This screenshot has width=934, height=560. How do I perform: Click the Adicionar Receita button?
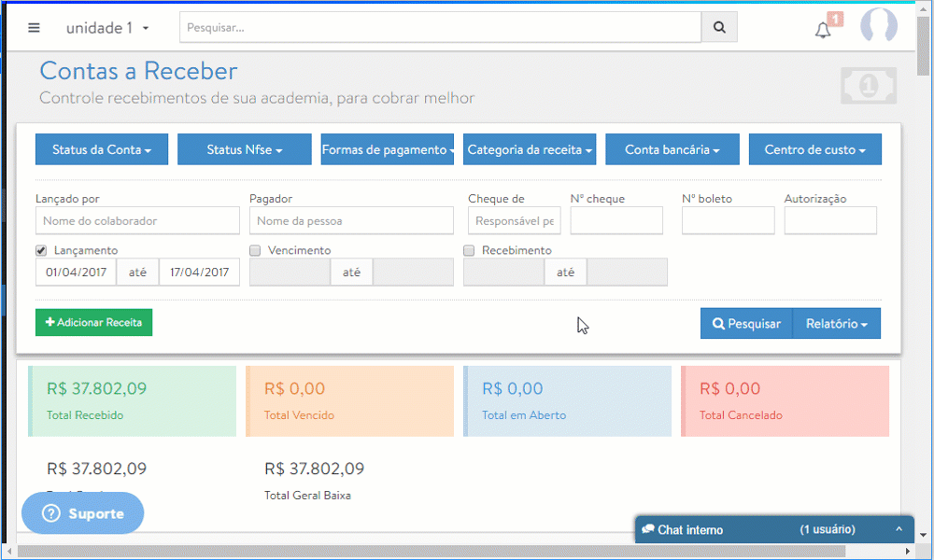click(93, 322)
